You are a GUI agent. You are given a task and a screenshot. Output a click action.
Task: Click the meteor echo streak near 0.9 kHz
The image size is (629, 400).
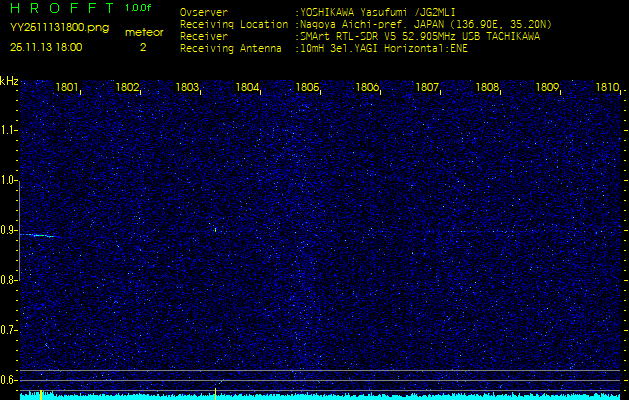tap(38, 235)
